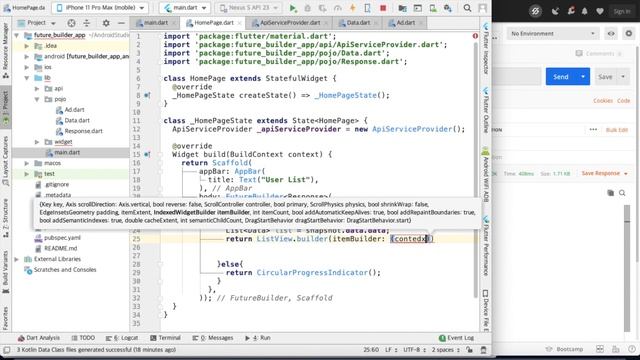Image resolution: width=640 pixels, height=360 pixels.
Task: Expand the widget folder in project tree
Action: [x=37, y=142]
